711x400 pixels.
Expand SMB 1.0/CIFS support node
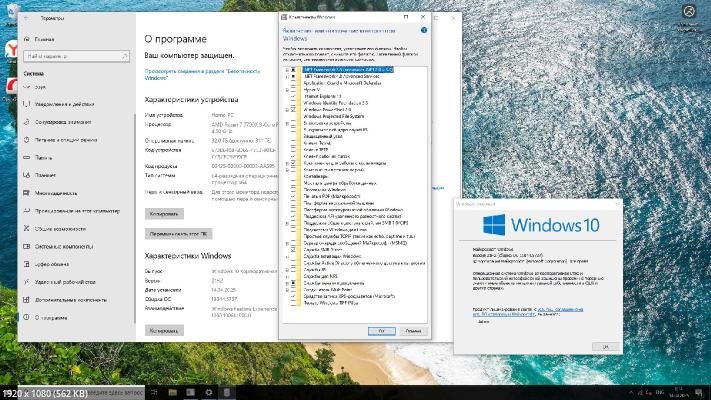(x=287, y=223)
